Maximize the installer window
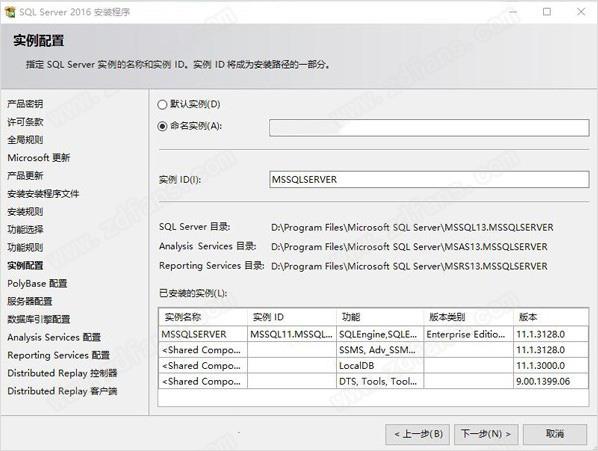This screenshot has height=451, width=598. click(547, 12)
